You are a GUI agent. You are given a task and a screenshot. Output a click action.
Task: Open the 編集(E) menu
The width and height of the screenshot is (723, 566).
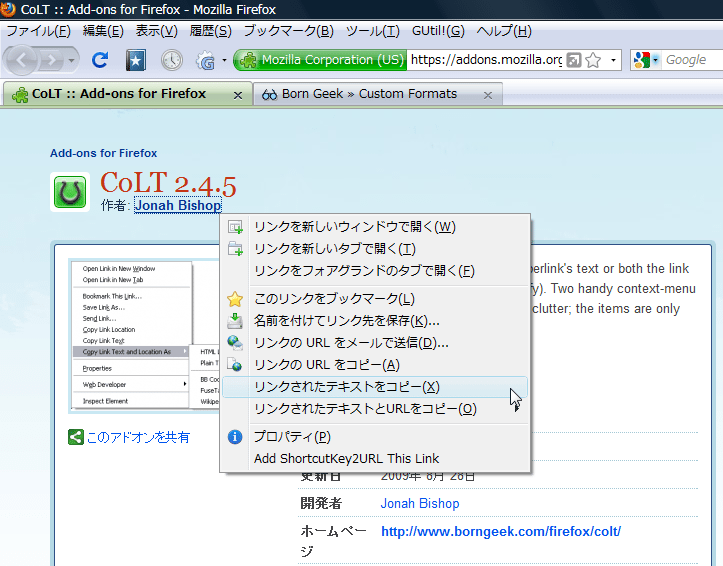pyautogui.click(x=103, y=31)
